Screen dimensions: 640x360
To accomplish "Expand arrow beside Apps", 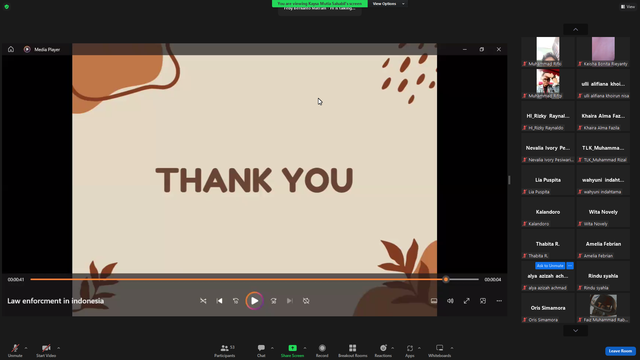I will (419, 348).
